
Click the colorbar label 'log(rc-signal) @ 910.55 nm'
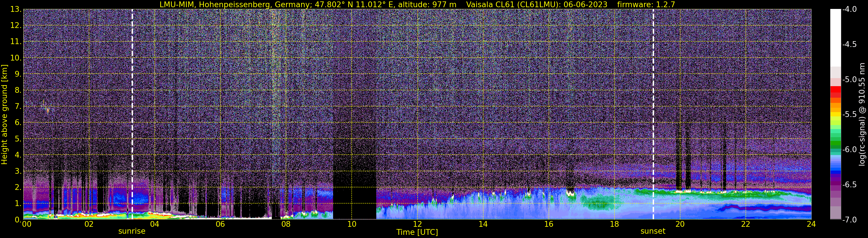pos(863,114)
